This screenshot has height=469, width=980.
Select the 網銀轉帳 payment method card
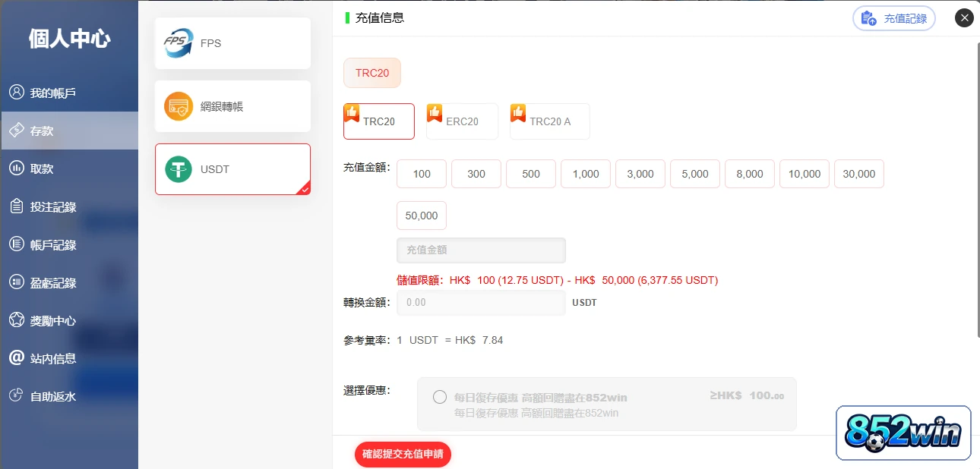coord(232,106)
